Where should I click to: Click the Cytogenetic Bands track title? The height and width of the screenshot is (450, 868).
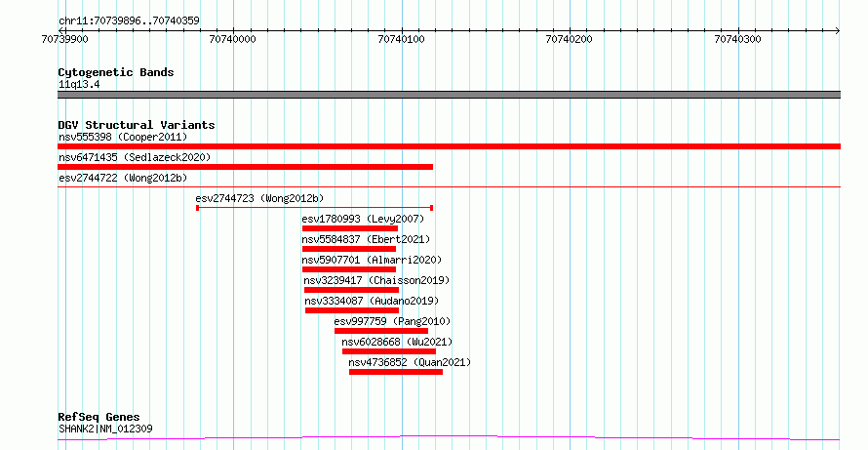[x=116, y=72]
